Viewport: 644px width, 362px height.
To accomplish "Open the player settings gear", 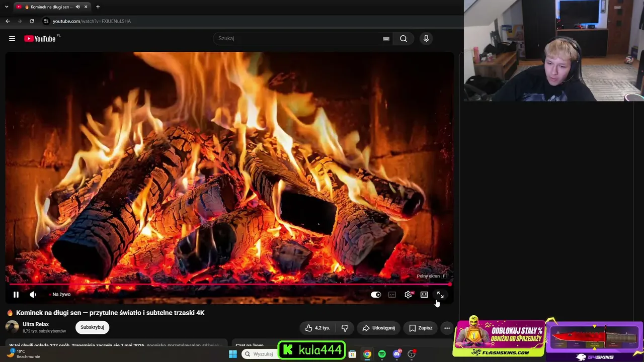I will (x=408, y=295).
